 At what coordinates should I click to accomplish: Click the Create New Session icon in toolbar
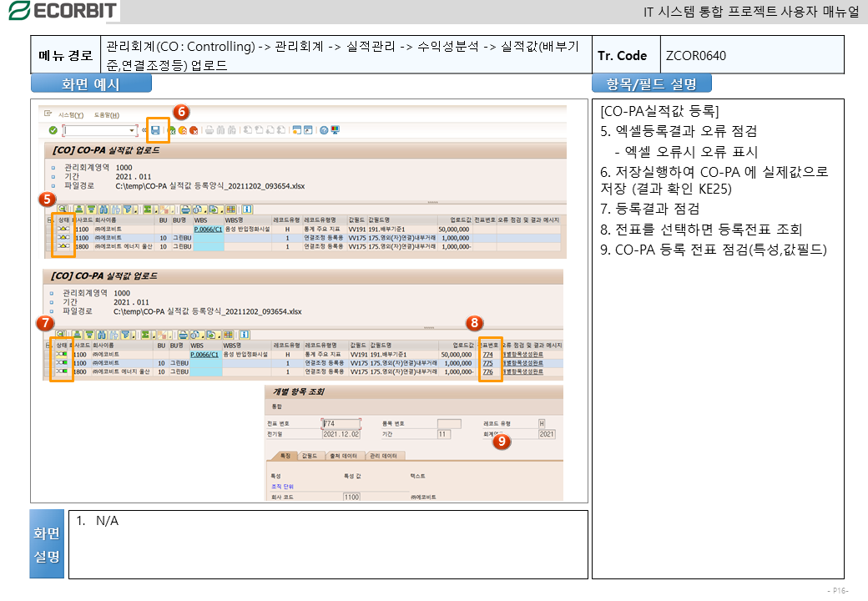tap(297, 130)
